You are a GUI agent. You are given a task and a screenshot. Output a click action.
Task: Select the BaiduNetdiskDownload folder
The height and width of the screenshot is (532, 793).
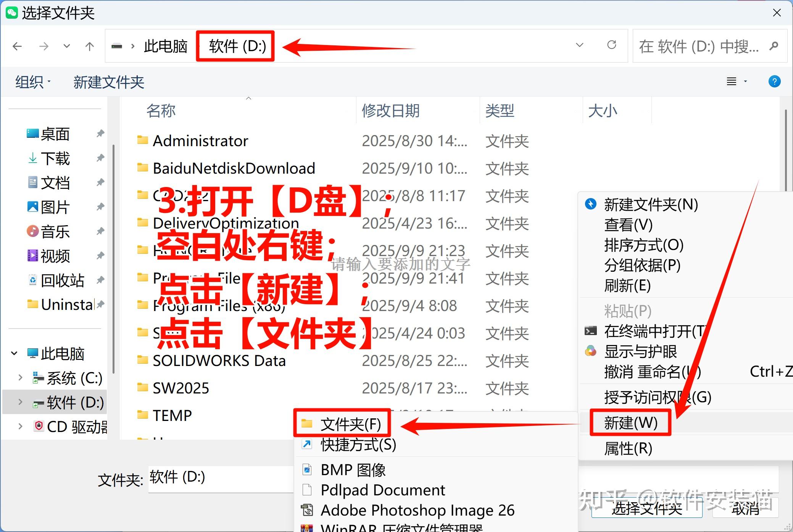coord(226,168)
